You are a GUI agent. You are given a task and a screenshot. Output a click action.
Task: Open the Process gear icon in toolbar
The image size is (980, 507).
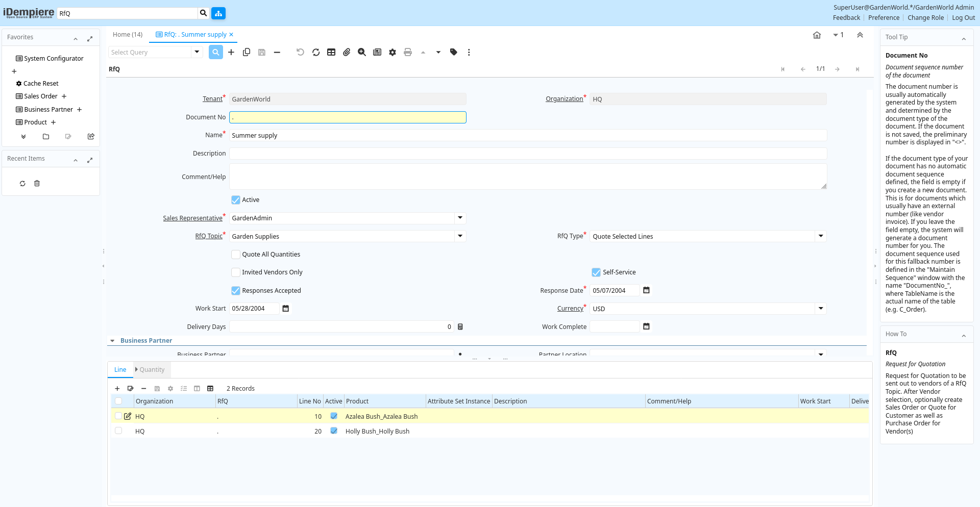click(x=393, y=52)
